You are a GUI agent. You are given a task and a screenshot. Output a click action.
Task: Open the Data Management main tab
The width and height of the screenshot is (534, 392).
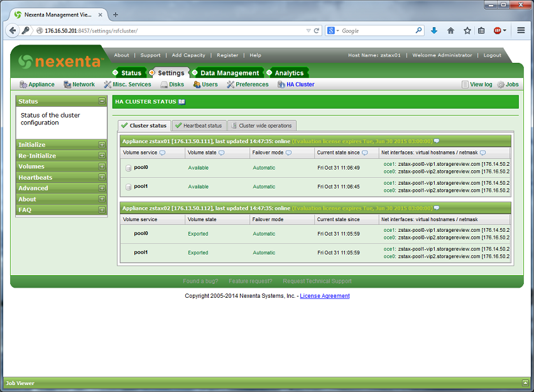tap(229, 73)
